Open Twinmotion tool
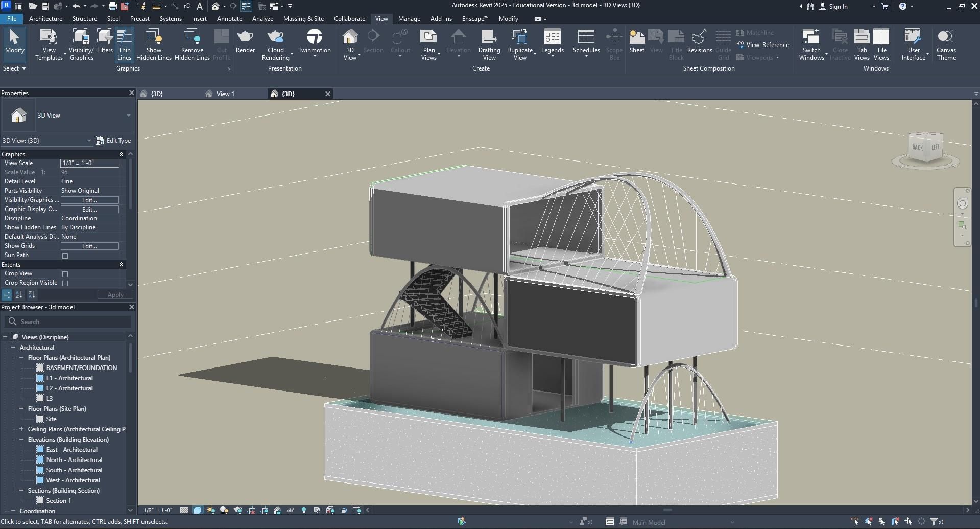The height and width of the screenshot is (529, 980). pos(314,41)
